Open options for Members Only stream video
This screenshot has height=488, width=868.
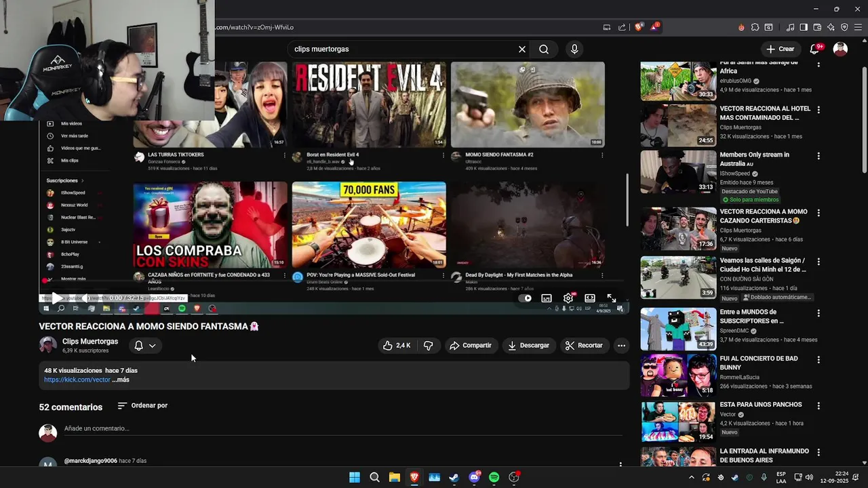point(818,156)
